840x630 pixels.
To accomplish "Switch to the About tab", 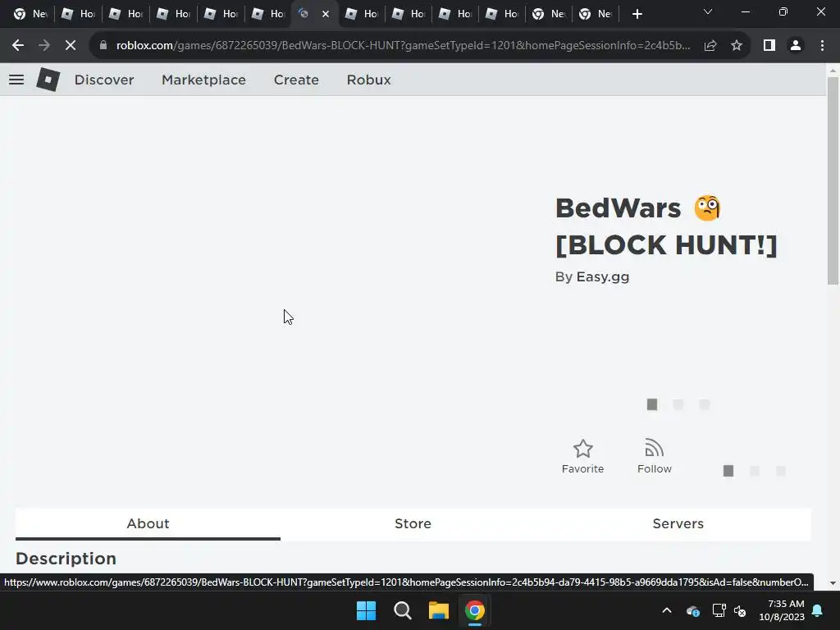I will 148,524.
